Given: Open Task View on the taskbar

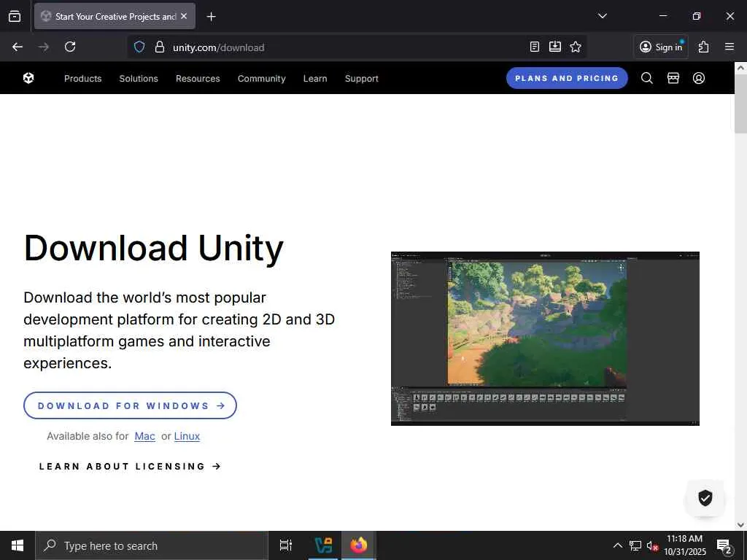Looking at the screenshot, I should [x=286, y=545].
